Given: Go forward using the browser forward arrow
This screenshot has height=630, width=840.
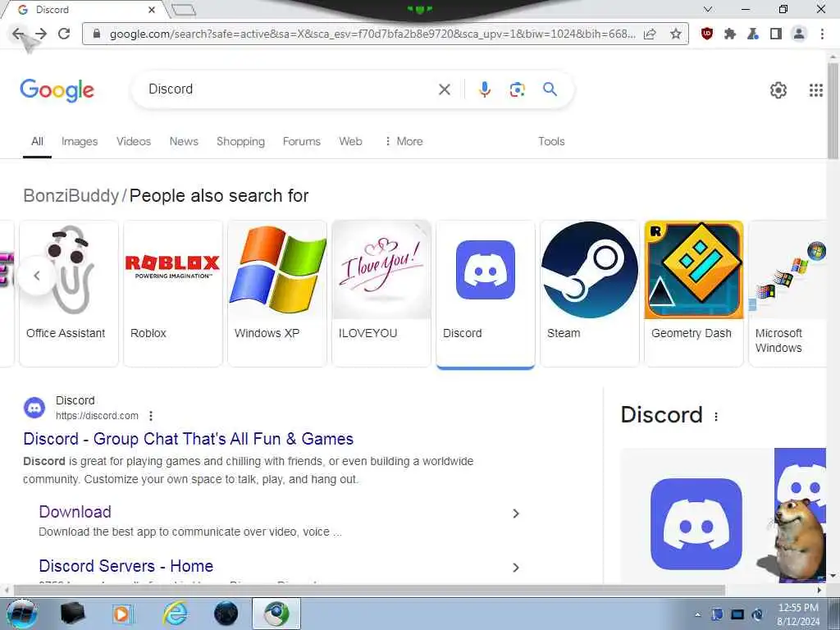Looking at the screenshot, I should [x=41, y=34].
